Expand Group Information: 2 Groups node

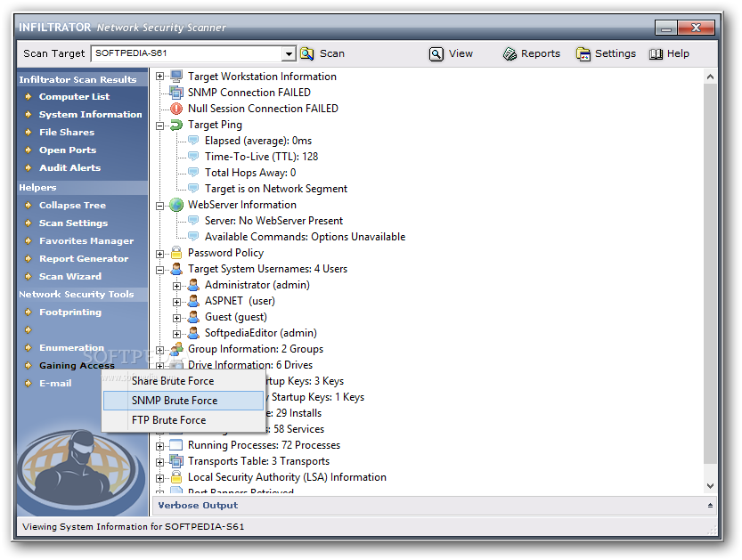point(160,351)
